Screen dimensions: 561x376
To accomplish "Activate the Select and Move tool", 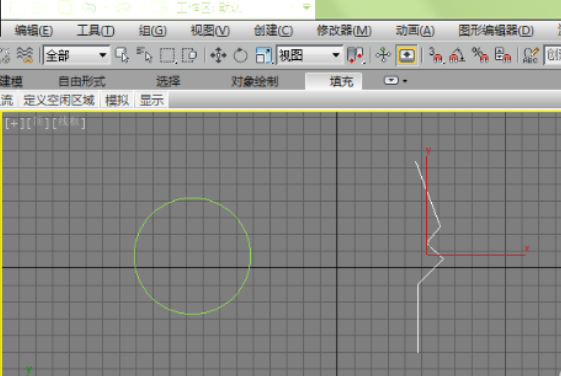I will [x=218, y=55].
